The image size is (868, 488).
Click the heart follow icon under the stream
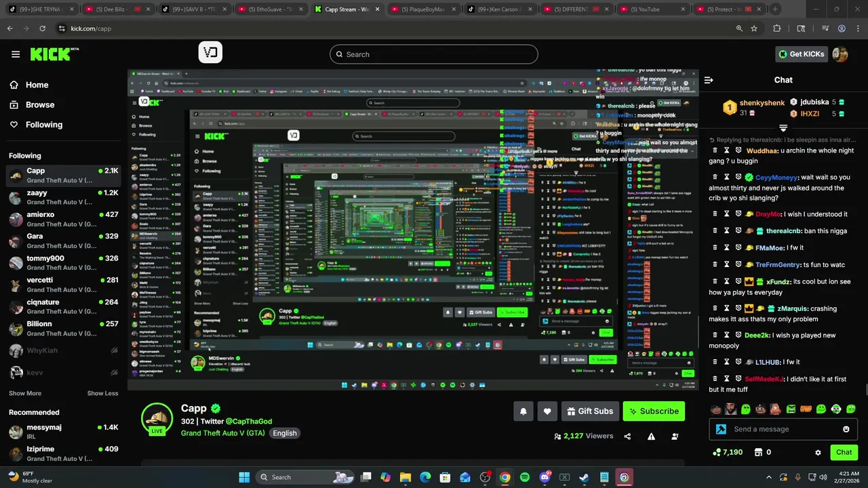pos(547,411)
